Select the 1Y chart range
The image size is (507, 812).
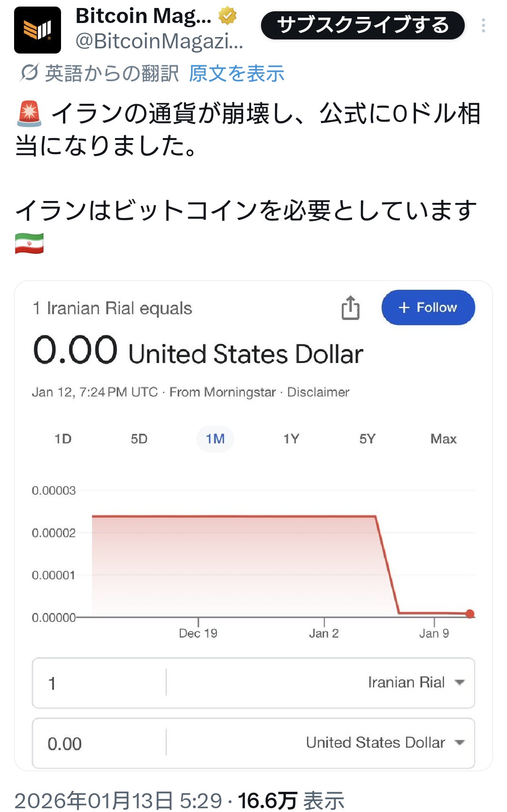[291, 439]
